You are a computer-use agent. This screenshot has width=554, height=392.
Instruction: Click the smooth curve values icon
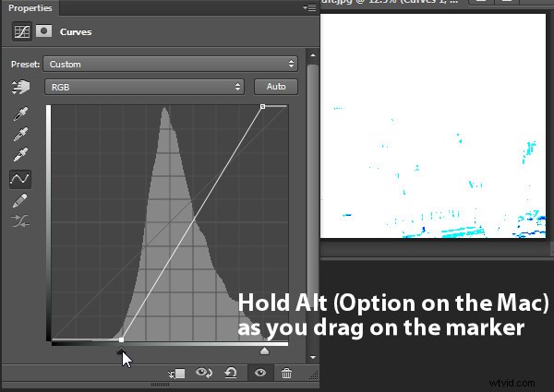point(20,220)
